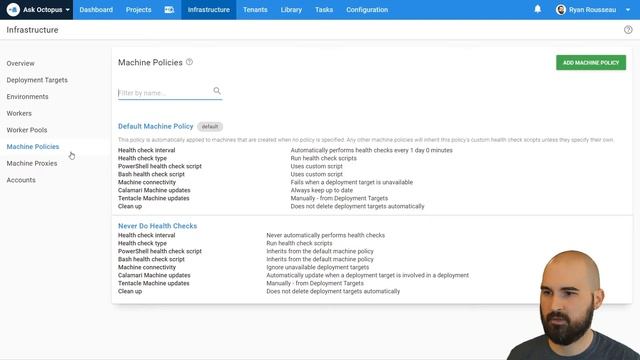Go to Environments in the sidebar
Screen dimensions: 640x360
click(27, 97)
